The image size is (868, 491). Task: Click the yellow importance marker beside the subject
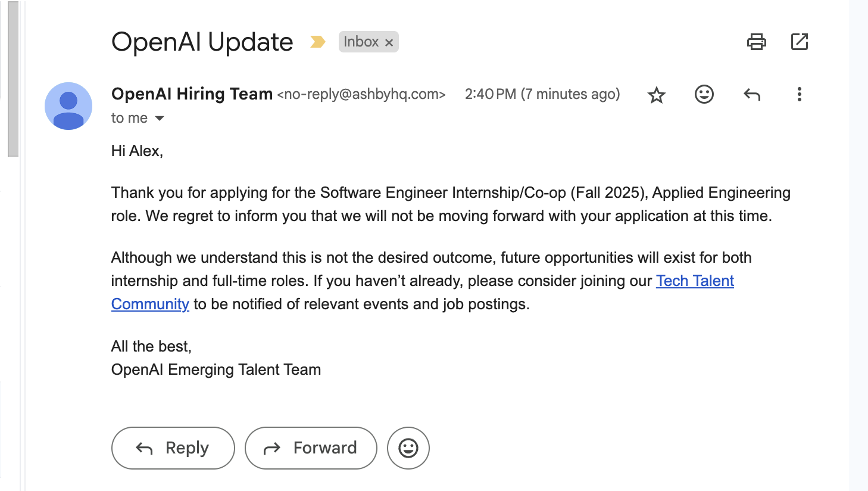(x=318, y=42)
